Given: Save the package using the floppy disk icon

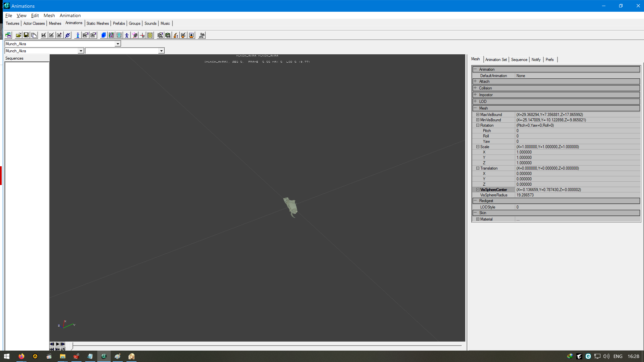Looking at the screenshot, I should click(26, 35).
